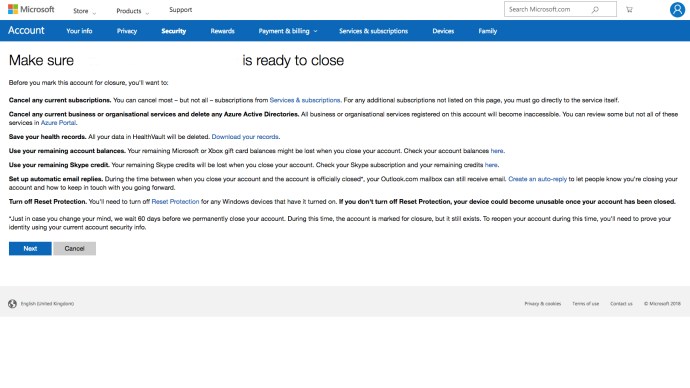Viewport: 690px width, 388px height.
Task: Open Services & subscriptions tab
Action: tap(373, 31)
